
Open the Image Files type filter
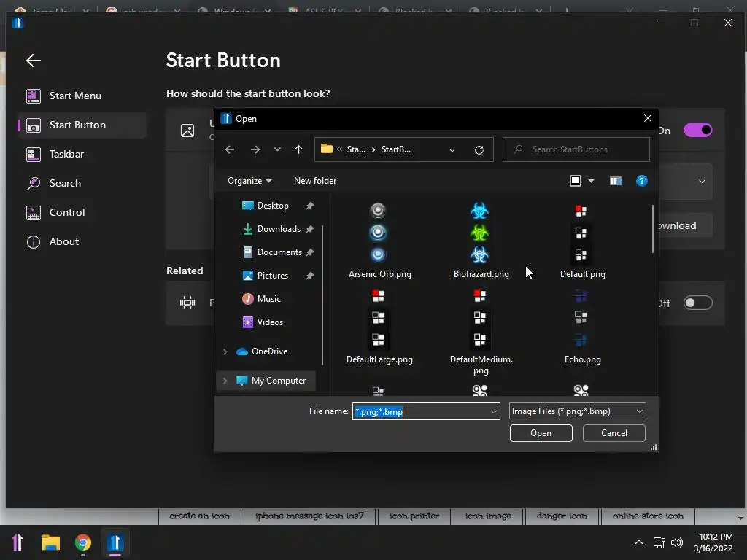pos(578,411)
